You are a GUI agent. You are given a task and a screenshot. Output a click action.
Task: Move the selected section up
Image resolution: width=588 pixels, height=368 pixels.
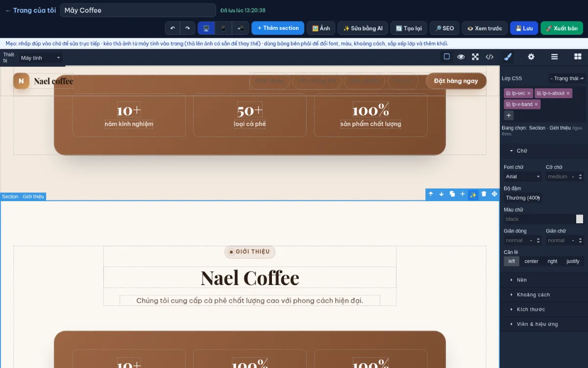click(431, 194)
